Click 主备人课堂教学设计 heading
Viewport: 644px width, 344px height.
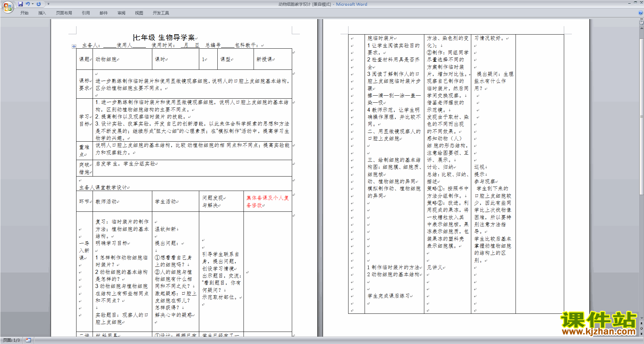(x=103, y=187)
